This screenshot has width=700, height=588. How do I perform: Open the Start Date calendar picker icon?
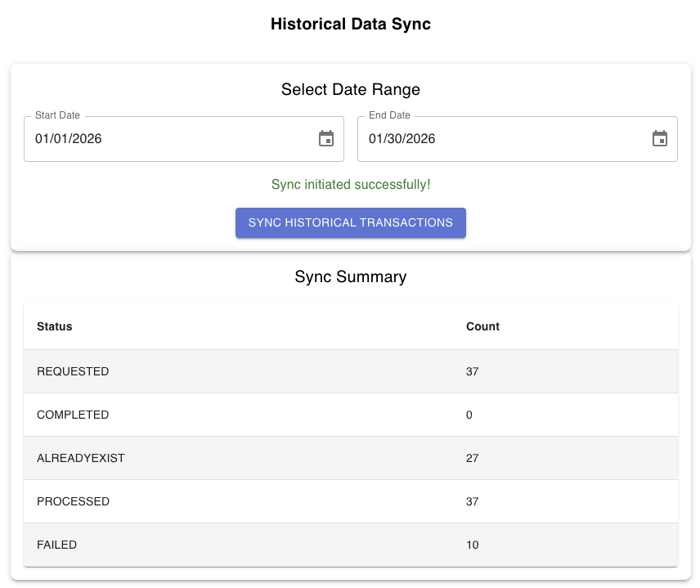tap(326, 139)
